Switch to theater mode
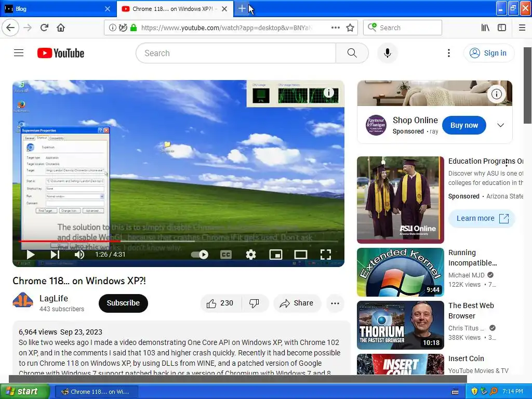Viewport: 532px width, 399px height. click(x=301, y=255)
